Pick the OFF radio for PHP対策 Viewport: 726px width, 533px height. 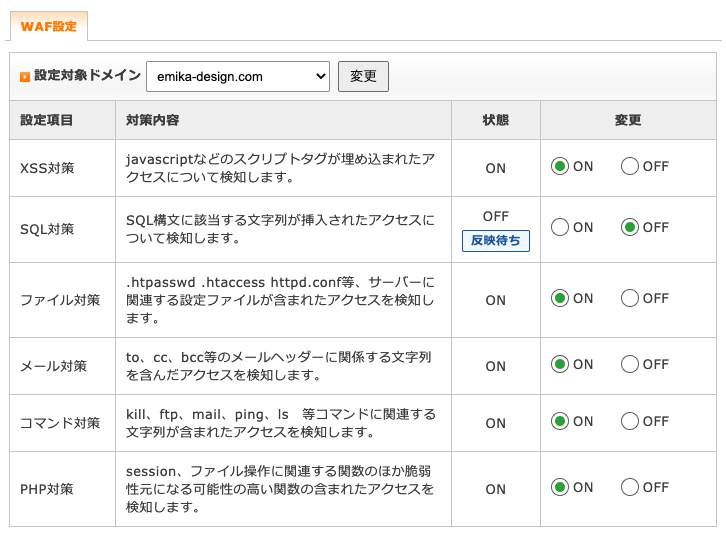pos(630,487)
